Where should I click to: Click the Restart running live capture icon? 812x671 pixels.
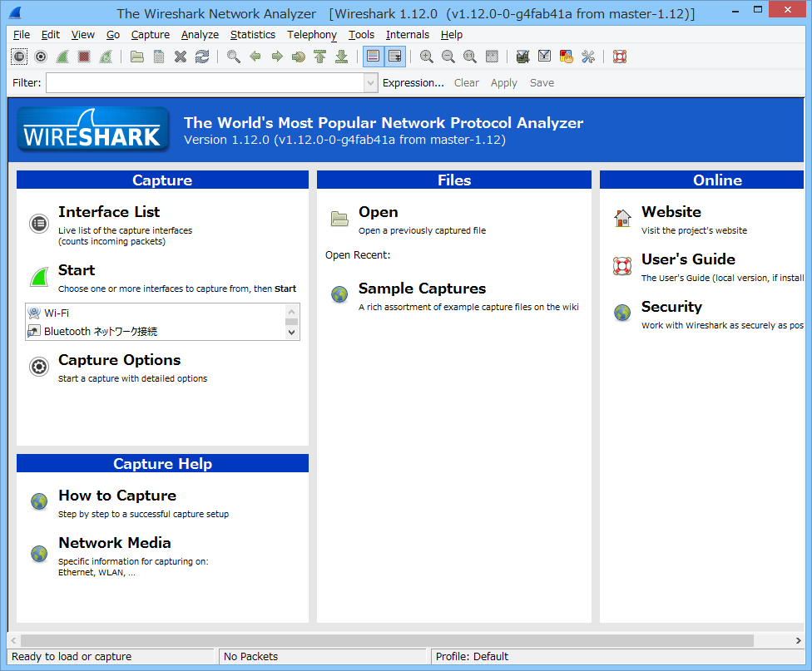pyautogui.click(x=106, y=57)
